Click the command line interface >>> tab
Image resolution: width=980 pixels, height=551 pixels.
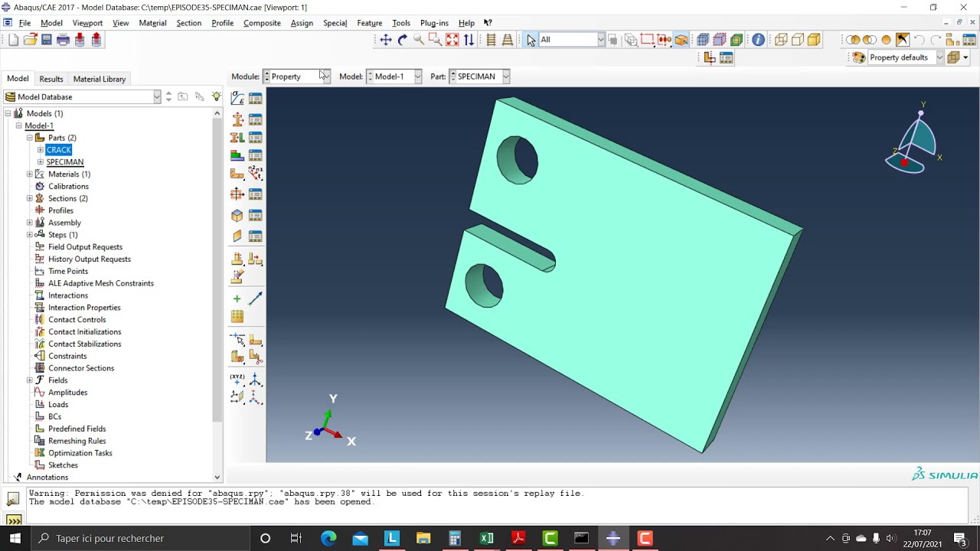(13, 520)
